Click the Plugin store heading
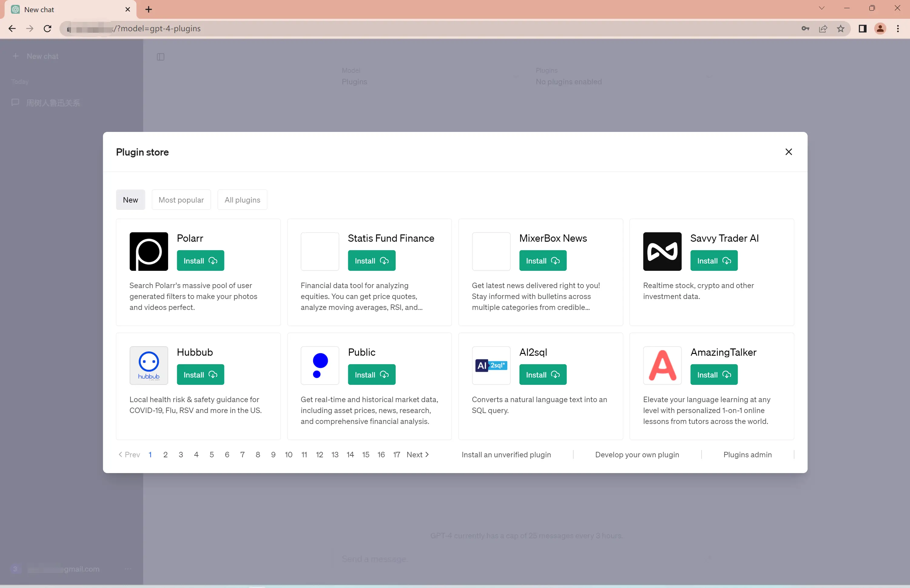This screenshot has height=588, width=910. point(142,152)
